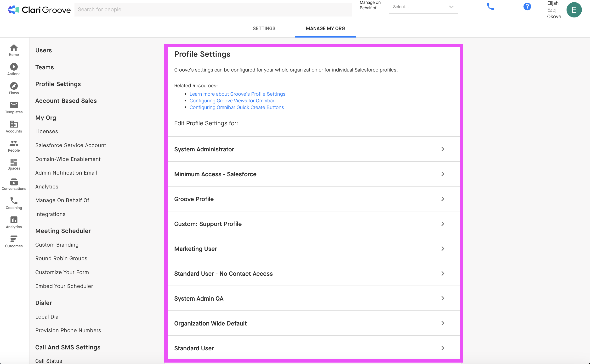Open the help question mark icon
The image size is (590, 364).
tap(527, 6)
